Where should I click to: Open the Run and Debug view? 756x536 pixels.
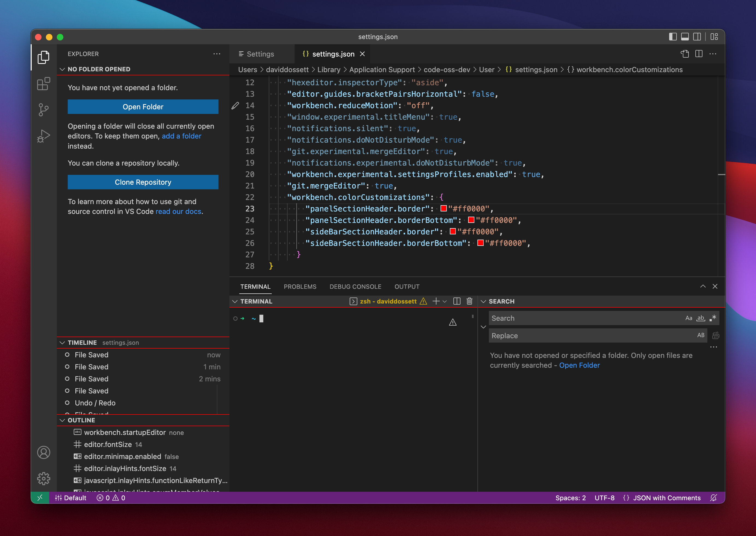[x=43, y=136]
